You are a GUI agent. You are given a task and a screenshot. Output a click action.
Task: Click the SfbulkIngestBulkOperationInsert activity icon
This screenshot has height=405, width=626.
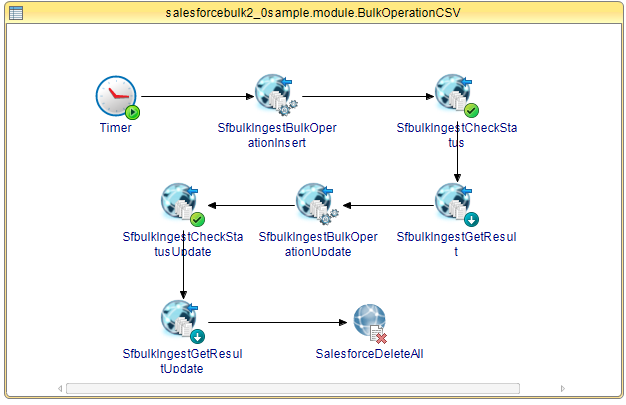[x=276, y=95]
